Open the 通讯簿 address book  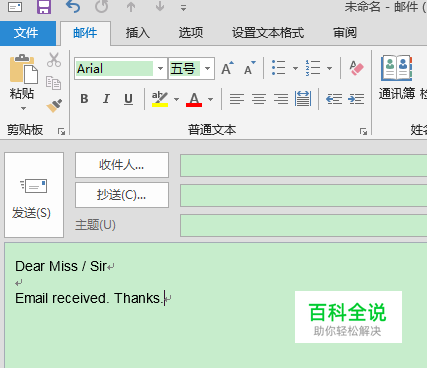(x=397, y=78)
